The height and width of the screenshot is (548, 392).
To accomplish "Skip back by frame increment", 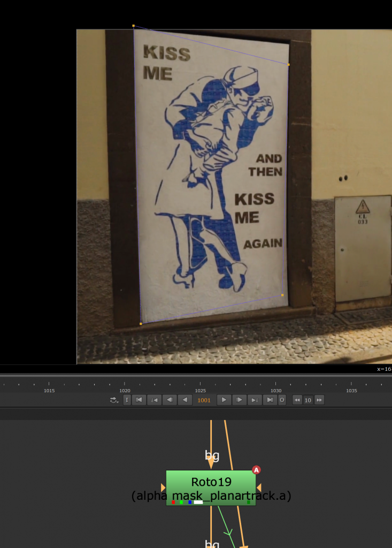I will click(x=297, y=400).
